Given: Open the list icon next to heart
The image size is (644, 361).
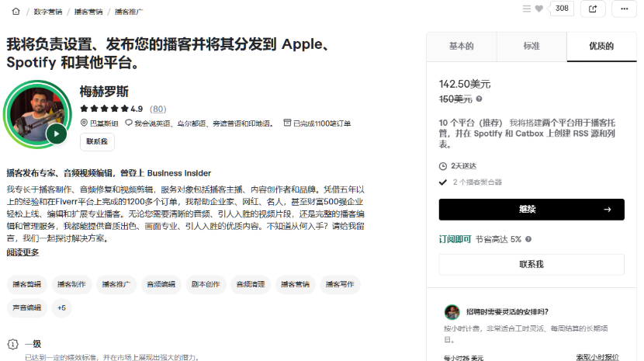Looking at the screenshot, I should coord(527,9).
